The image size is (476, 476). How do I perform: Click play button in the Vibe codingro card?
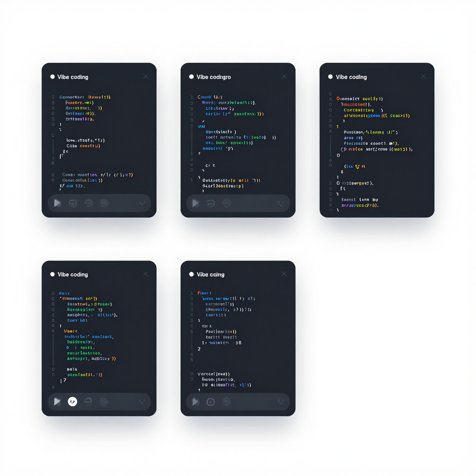point(196,203)
